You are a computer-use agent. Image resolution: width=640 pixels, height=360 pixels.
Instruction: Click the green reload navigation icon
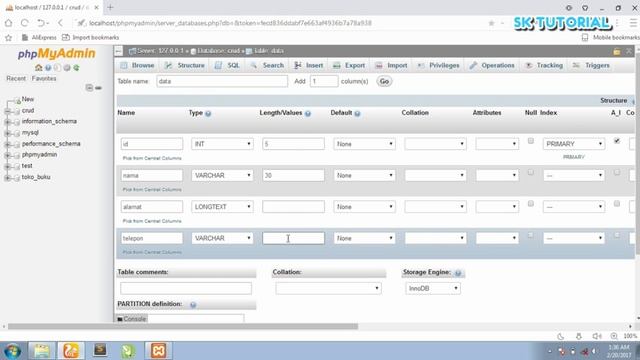[x=76, y=68]
